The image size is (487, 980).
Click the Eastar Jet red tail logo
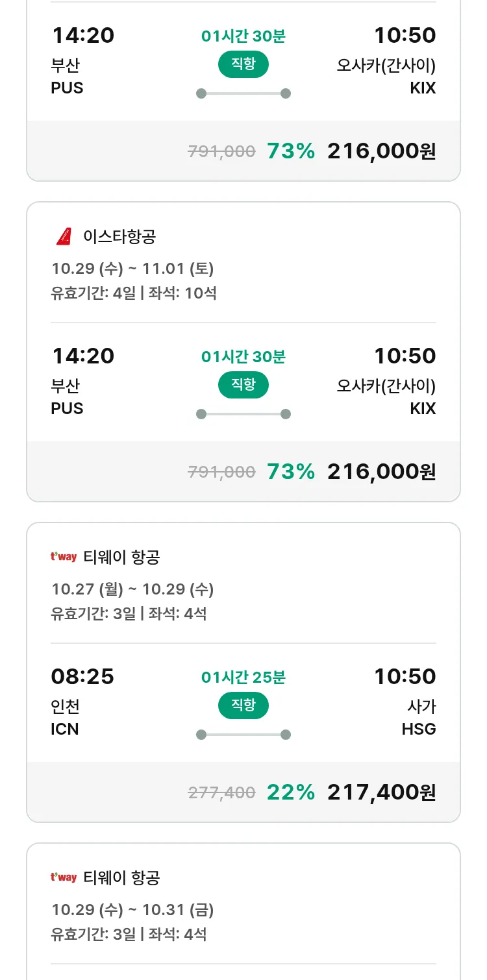click(x=64, y=237)
